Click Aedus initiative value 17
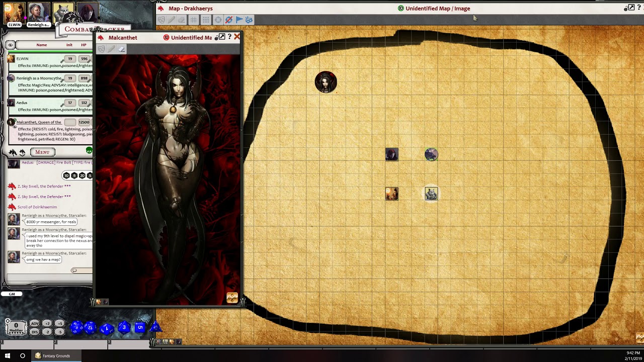Screen dimensions: 644x362 70,103
